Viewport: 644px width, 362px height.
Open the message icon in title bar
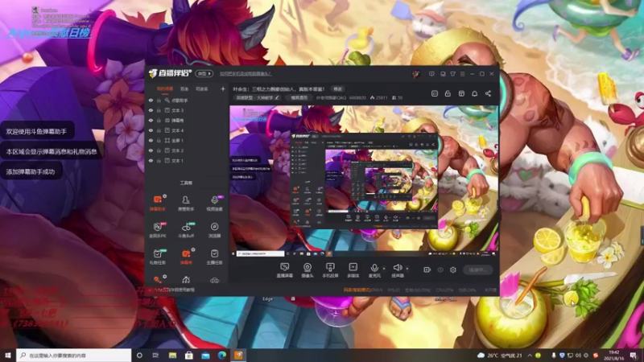[x=431, y=74]
